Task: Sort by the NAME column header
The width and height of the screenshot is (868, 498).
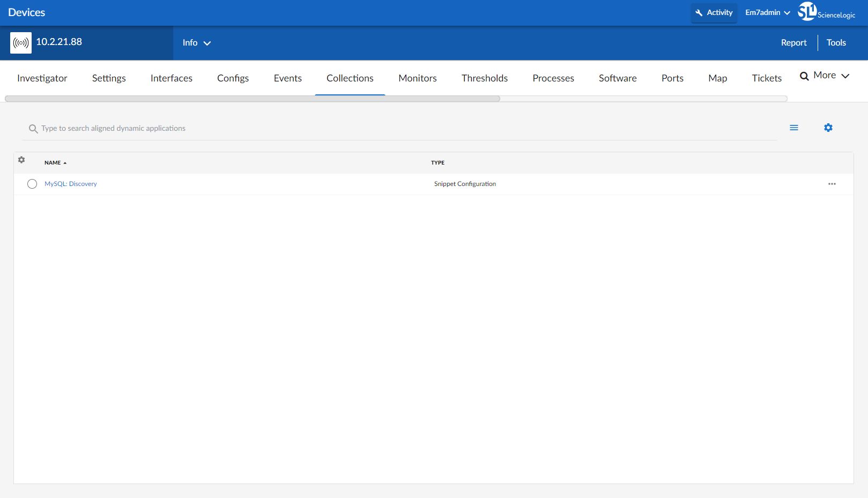Action: point(53,162)
